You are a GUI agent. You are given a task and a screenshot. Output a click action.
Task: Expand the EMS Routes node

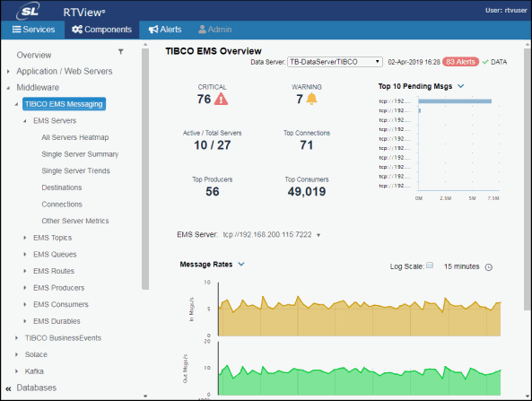point(25,271)
